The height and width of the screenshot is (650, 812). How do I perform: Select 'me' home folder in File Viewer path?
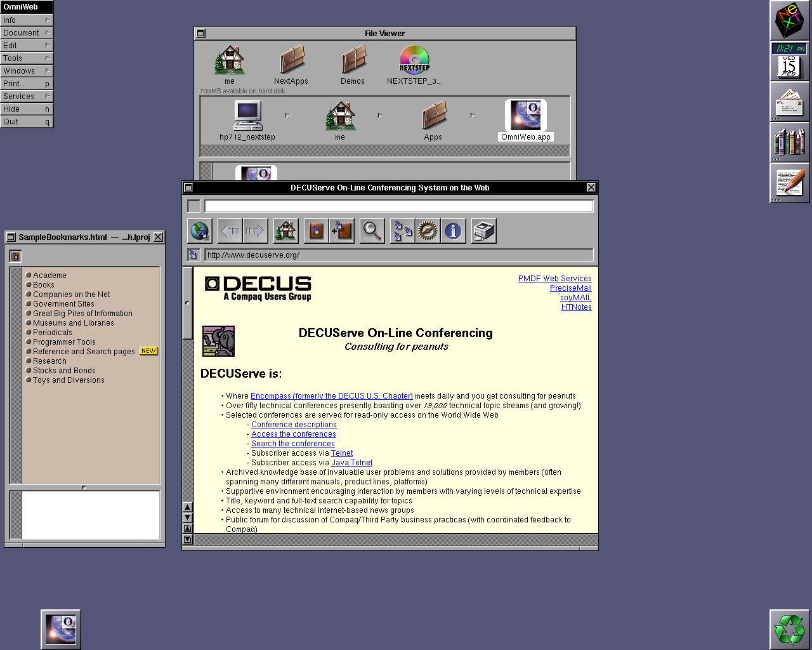(340, 121)
